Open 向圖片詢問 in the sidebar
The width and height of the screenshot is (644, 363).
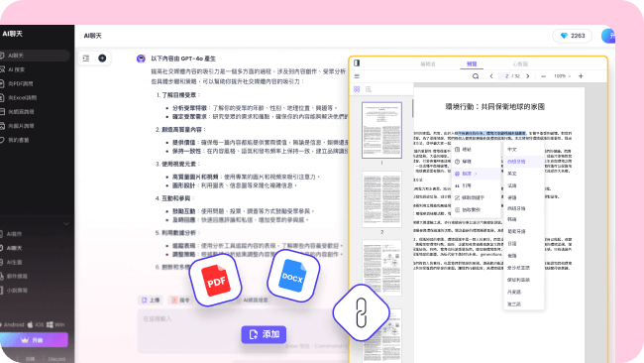(x=21, y=126)
